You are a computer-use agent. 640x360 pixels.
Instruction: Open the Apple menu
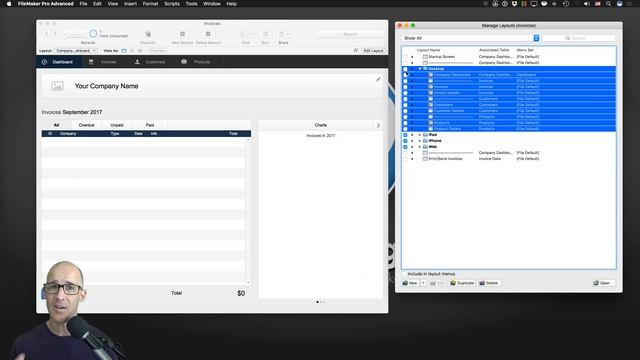[x=9, y=4]
